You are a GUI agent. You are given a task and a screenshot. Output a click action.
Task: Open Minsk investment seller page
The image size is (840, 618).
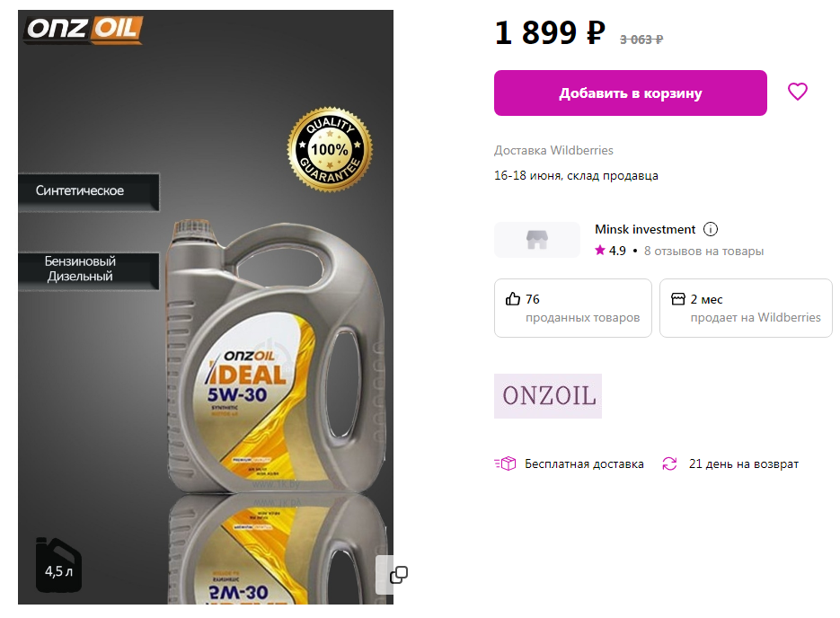645,229
